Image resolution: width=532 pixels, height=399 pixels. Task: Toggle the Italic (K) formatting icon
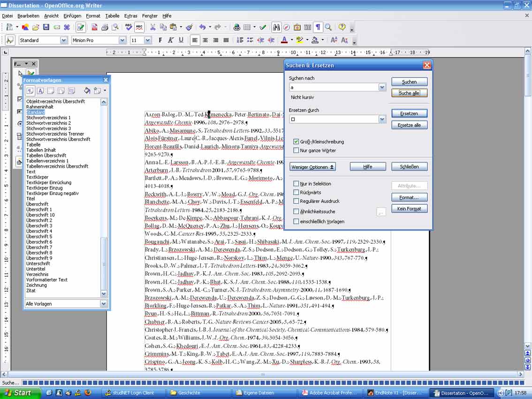(171, 40)
